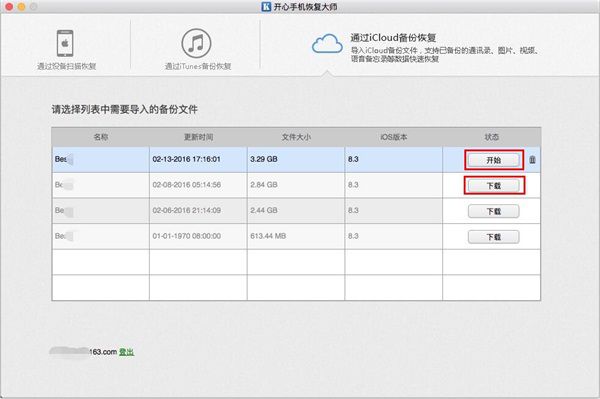600x399 pixels.
Task: Click the 请选择列表中需要导入的备份文件 heading
Action: (x=125, y=109)
